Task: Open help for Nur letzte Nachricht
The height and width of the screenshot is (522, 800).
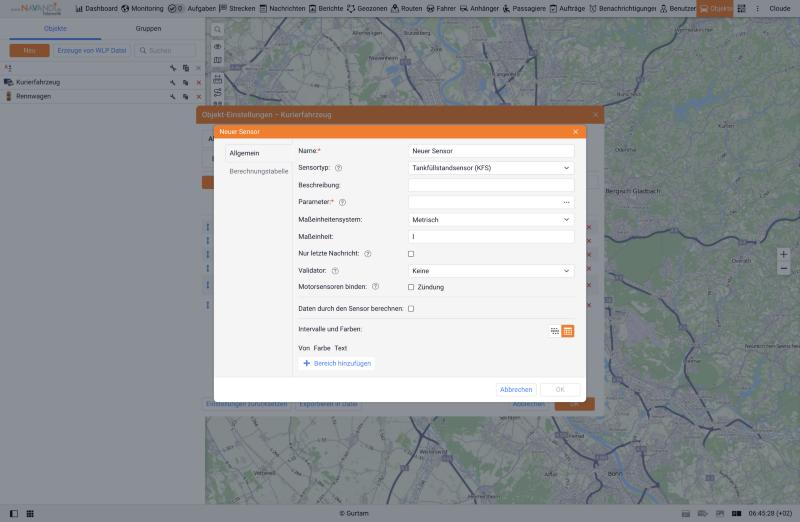Action: [x=367, y=254]
